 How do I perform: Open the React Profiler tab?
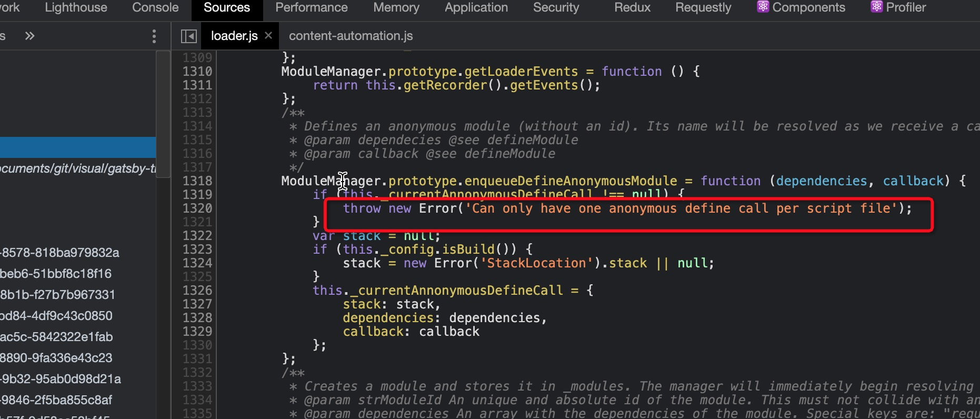(898, 7)
